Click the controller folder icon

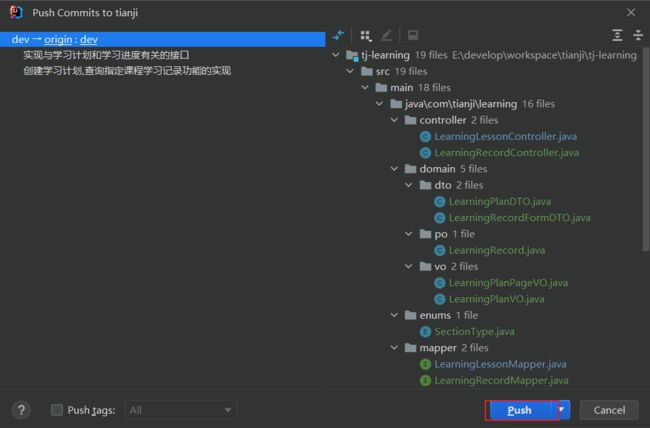click(410, 120)
